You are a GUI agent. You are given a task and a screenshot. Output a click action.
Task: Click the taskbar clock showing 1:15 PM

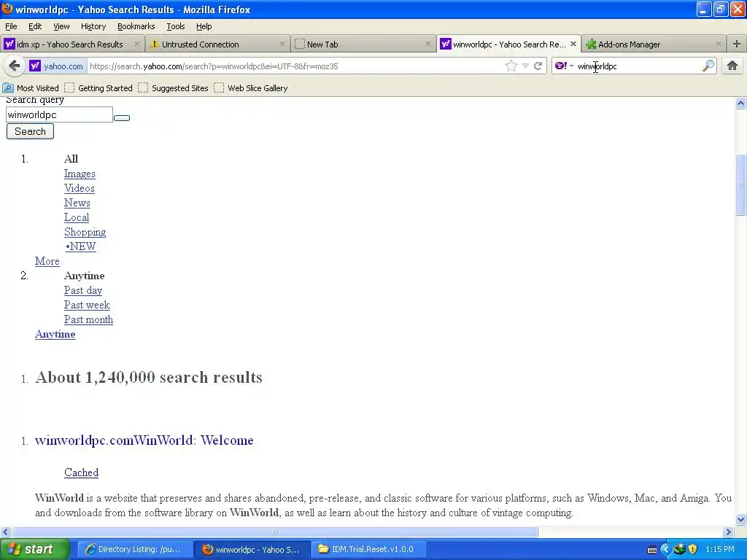tap(720, 549)
